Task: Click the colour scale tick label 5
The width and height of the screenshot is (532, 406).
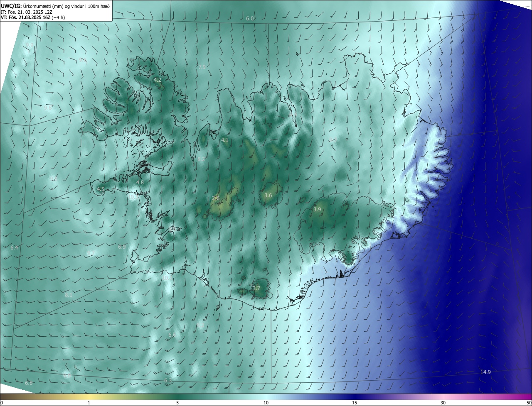Action: point(177,403)
